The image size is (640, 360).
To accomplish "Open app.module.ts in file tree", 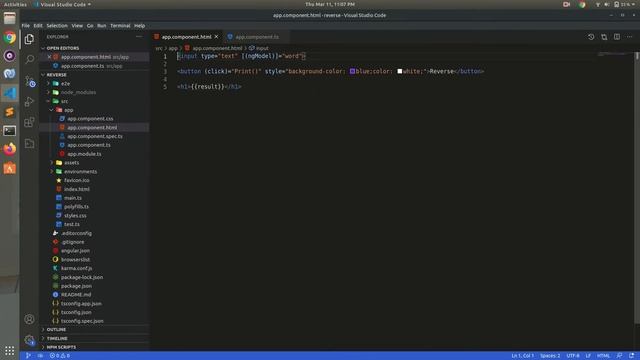I will pyautogui.click(x=84, y=154).
